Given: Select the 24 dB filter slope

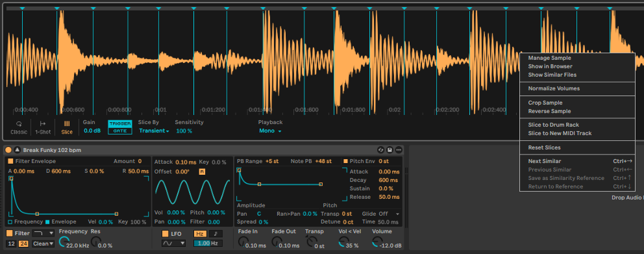Looking at the screenshot, I should coord(23,244).
